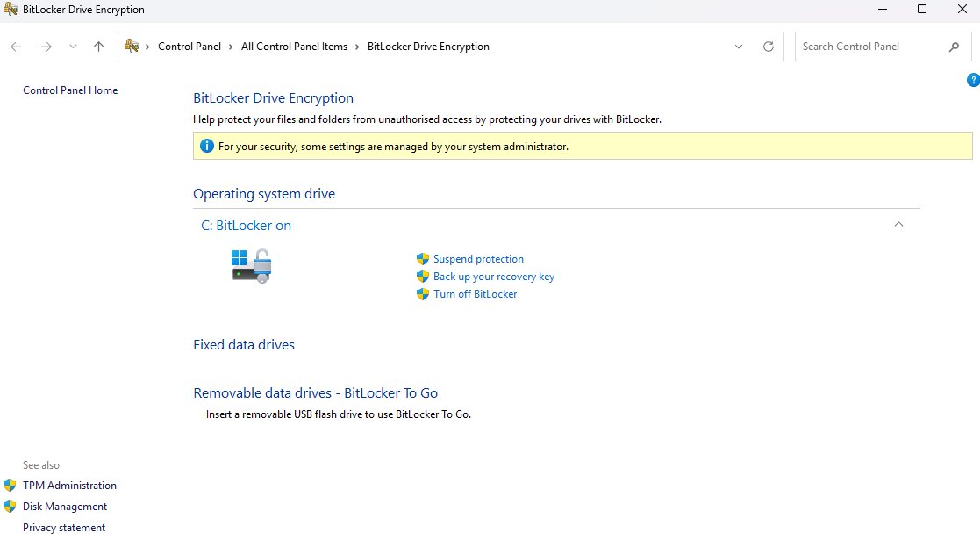Click shield icon beside Back up recovery key
This screenshot has width=980, height=547.
[423, 277]
